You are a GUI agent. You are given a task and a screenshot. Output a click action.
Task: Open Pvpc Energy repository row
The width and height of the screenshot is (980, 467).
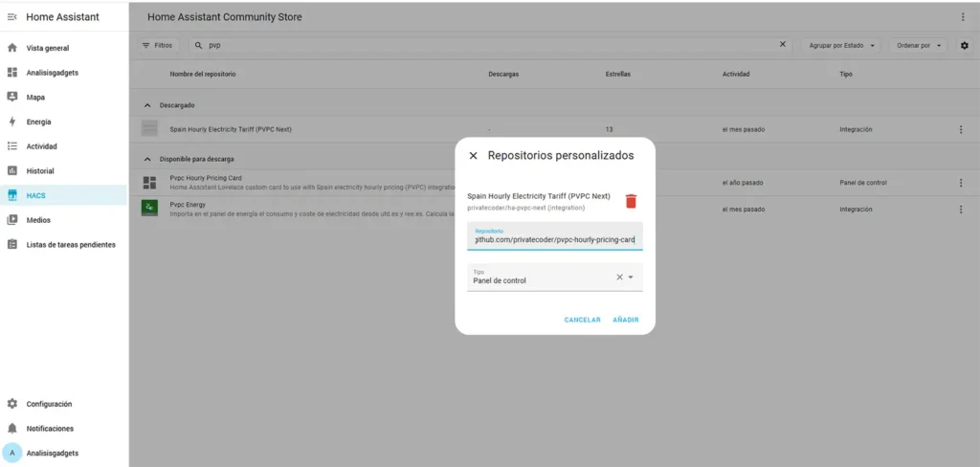pos(554,210)
